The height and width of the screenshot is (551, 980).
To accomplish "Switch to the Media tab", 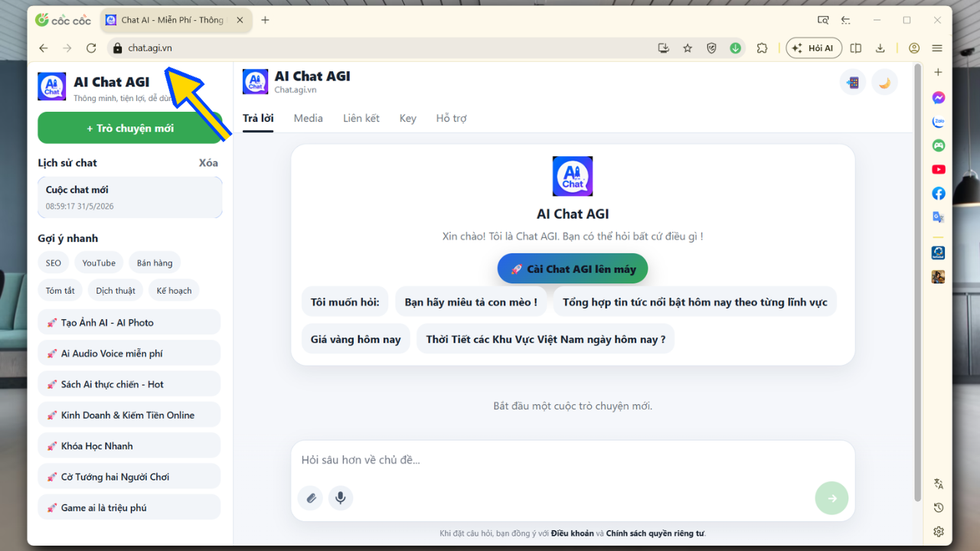I will tap(309, 118).
